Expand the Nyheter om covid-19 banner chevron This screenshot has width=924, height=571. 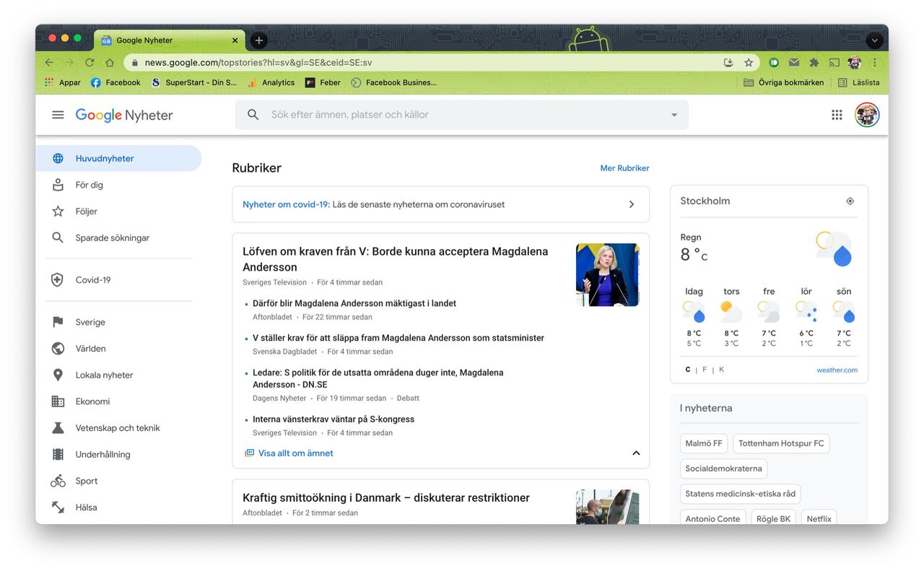click(630, 204)
